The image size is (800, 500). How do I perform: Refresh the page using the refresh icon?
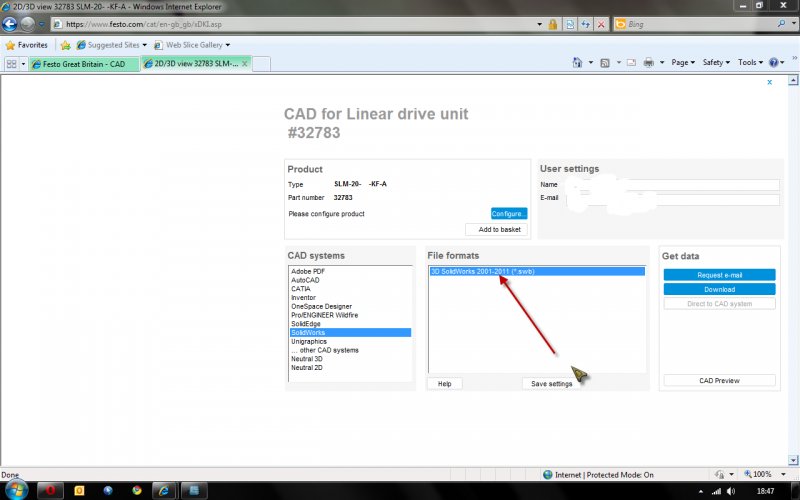[x=586, y=24]
